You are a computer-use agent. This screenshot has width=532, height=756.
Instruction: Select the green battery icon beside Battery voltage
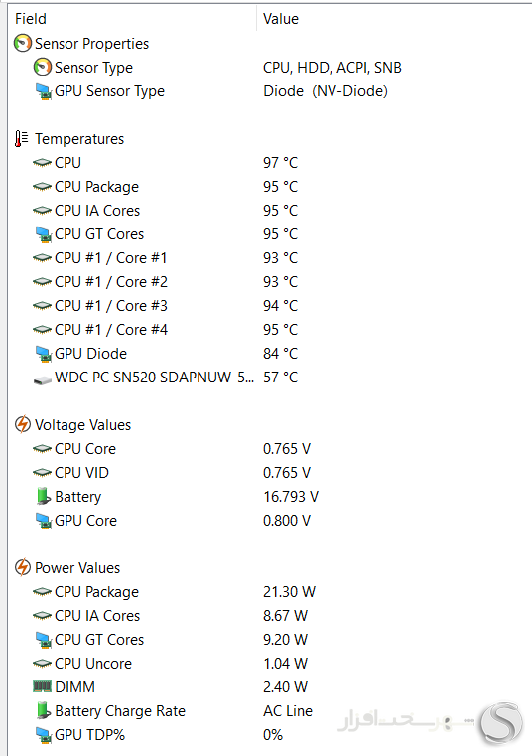coord(43,496)
